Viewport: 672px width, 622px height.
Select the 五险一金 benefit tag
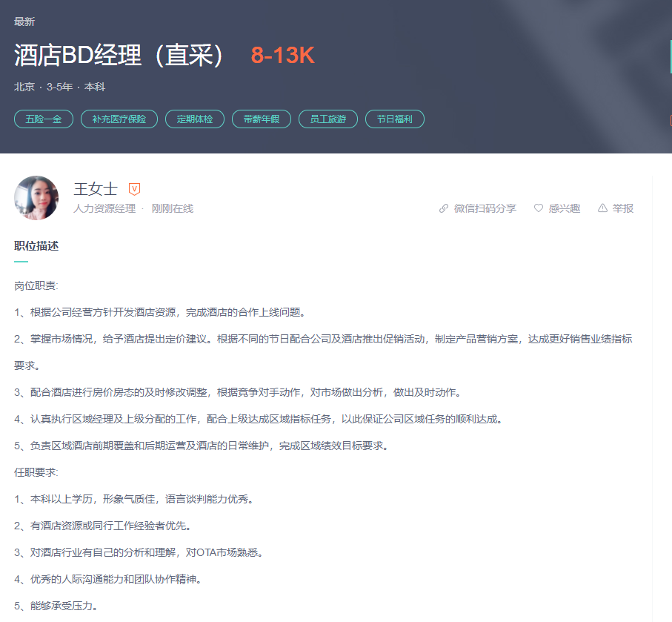44,119
